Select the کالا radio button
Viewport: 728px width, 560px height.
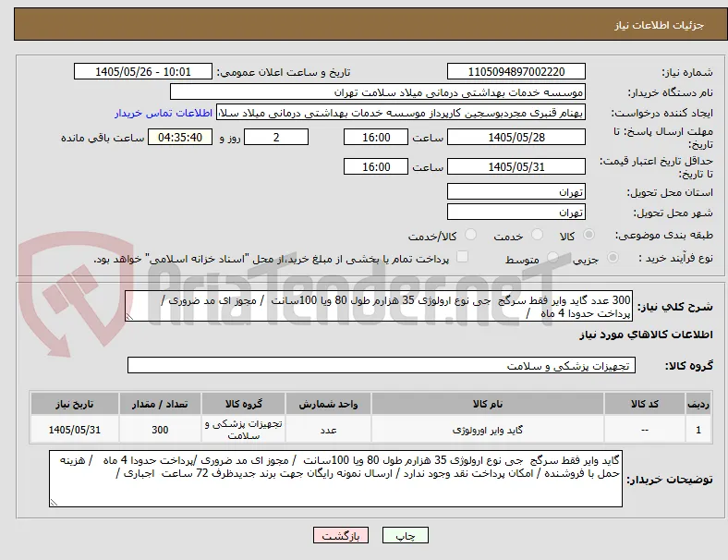[588, 235]
